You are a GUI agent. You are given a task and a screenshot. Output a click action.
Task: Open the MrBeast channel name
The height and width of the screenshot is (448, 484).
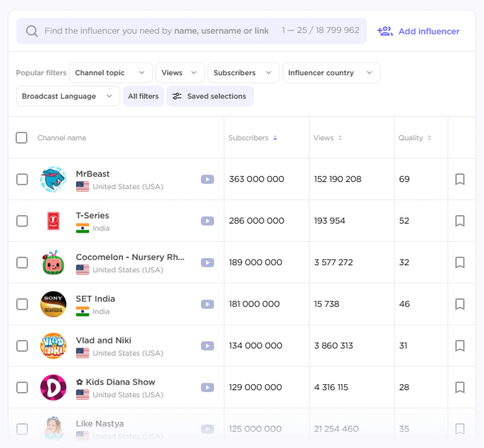point(93,174)
